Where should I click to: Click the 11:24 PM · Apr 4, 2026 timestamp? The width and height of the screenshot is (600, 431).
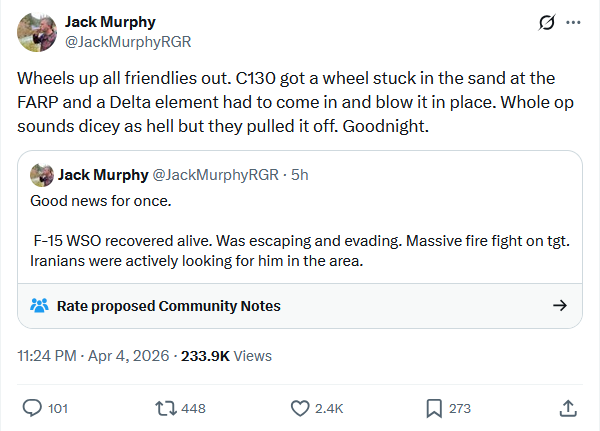coord(93,356)
